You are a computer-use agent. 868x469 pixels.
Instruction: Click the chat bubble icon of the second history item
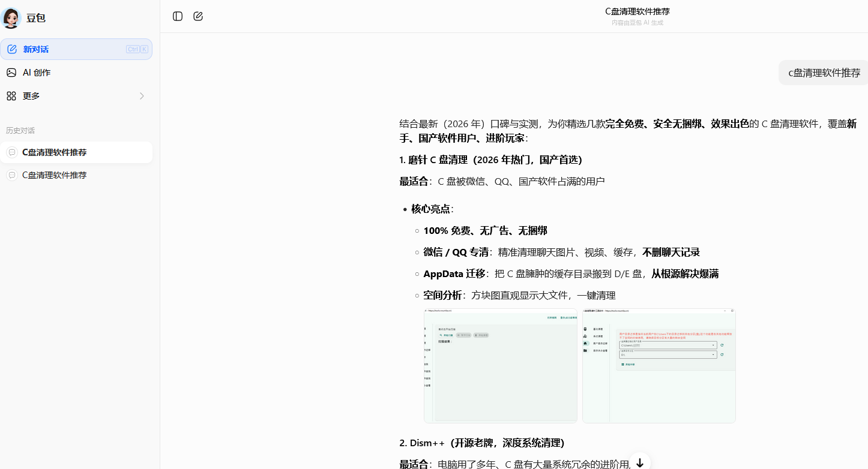11,175
